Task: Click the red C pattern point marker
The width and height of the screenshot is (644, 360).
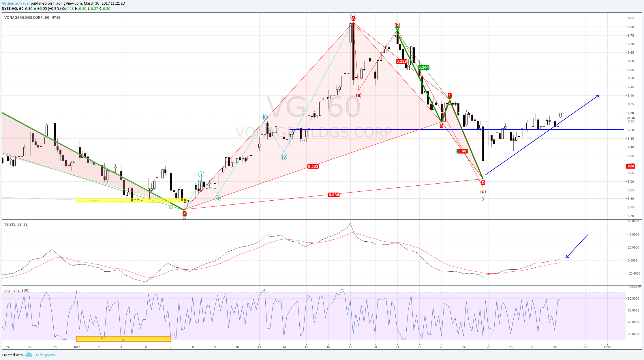Action: coord(450,95)
